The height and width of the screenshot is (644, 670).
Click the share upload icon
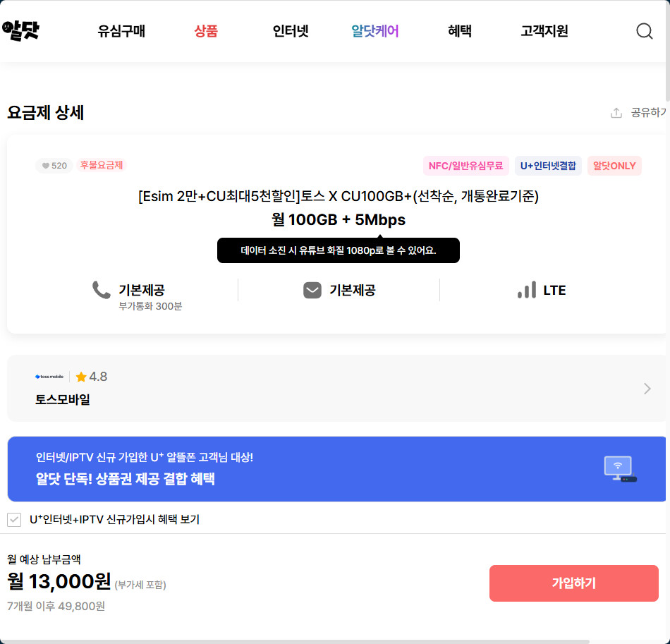click(616, 113)
